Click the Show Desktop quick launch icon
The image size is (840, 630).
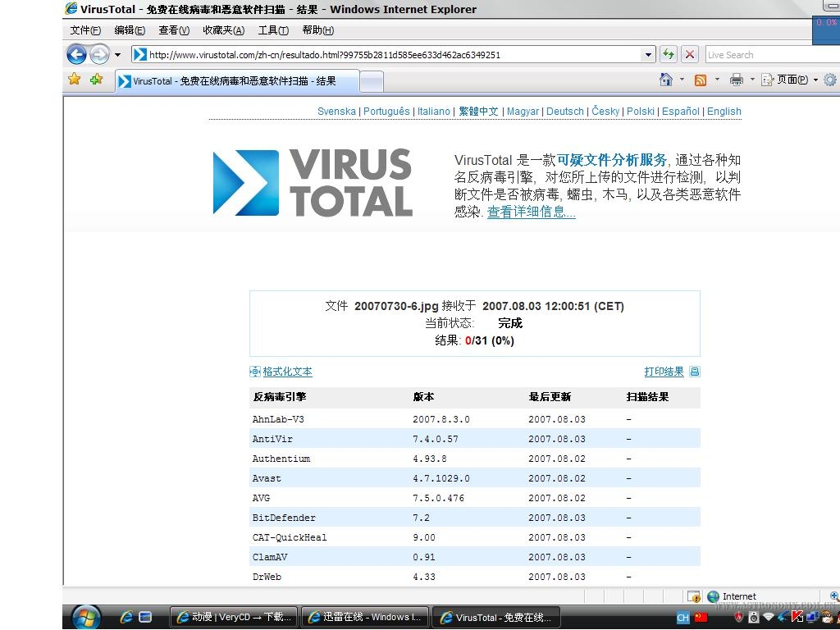tap(146, 617)
